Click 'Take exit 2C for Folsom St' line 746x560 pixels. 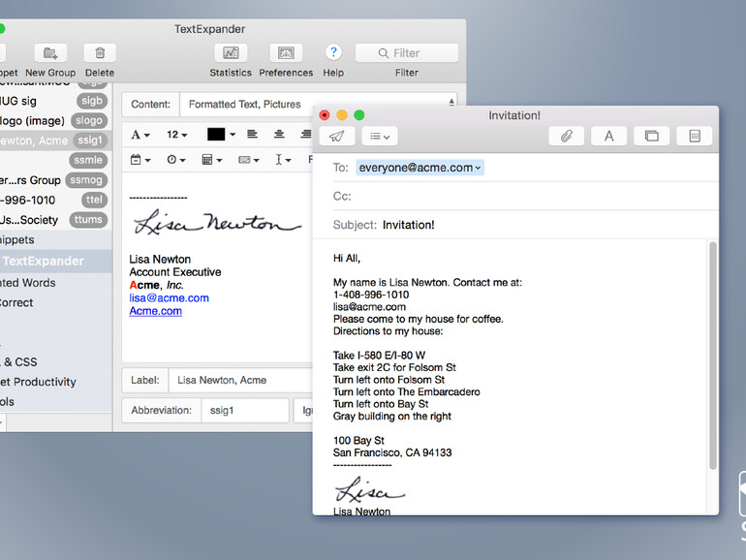coord(394,368)
